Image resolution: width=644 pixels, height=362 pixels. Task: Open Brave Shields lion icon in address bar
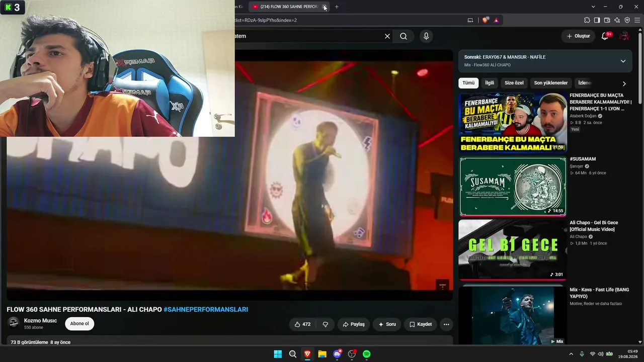486,20
